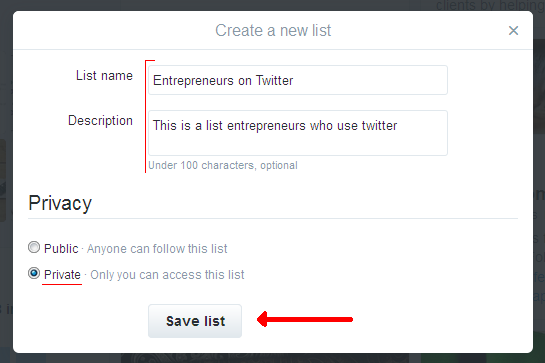Click the dimmed background text behind the dialog

[489, 5]
